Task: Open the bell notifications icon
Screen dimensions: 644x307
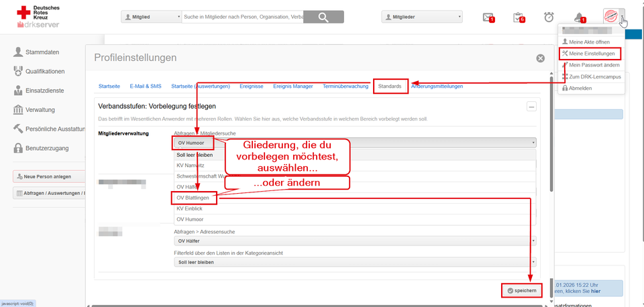Action: click(x=579, y=17)
